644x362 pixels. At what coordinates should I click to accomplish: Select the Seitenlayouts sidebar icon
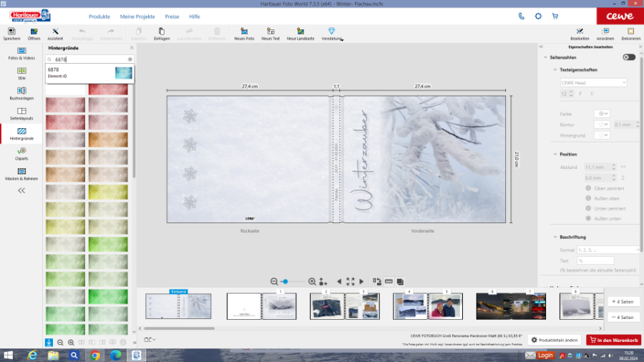(x=21, y=113)
